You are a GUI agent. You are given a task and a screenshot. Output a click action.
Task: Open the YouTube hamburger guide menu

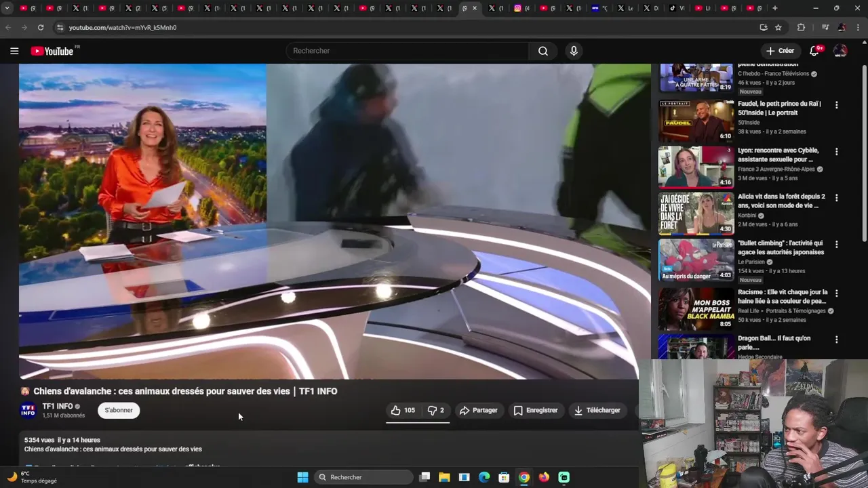pyautogui.click(x=14, y=51)
